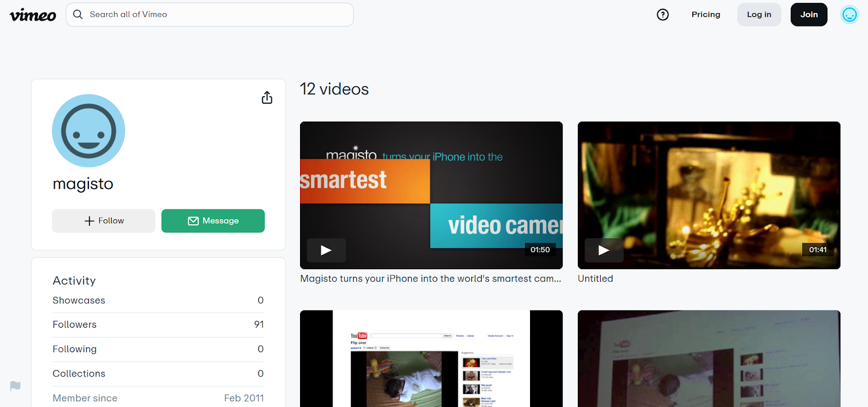Click the report flag icon

click(x=15, y=386)
